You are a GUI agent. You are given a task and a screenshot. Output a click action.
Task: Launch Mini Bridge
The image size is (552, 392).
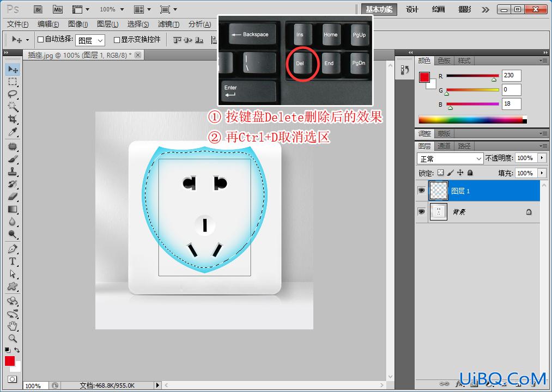tap(58, 9)
